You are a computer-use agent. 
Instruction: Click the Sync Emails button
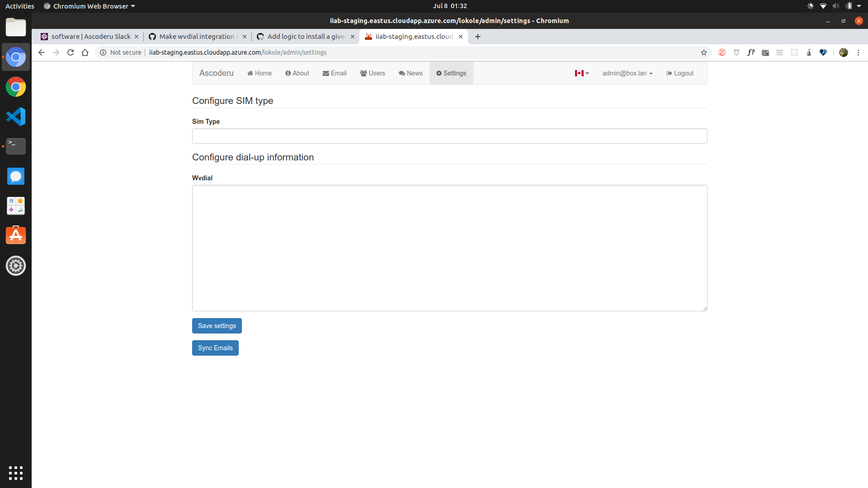pos(215,348)
